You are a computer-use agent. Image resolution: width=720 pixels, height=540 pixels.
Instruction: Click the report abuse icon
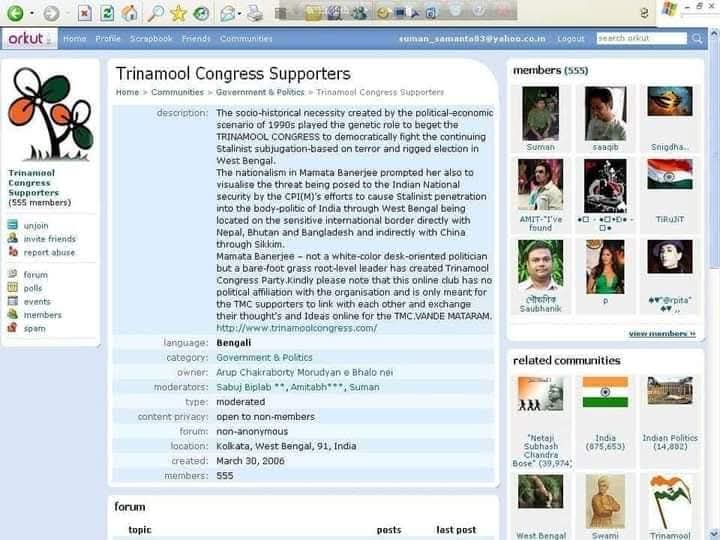tap(13, 252)
